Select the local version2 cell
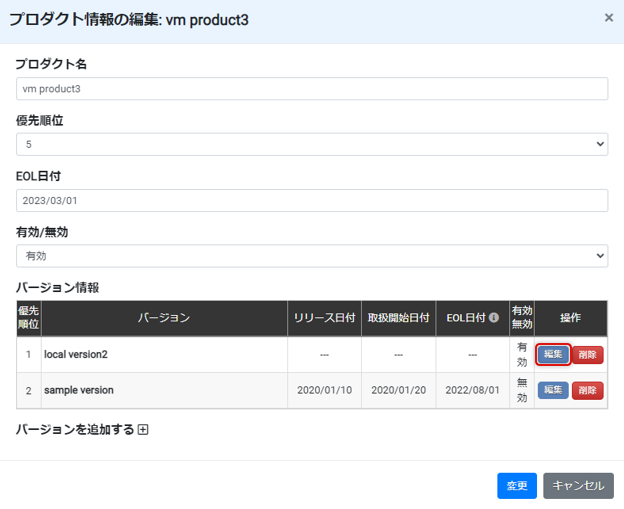This screenshot has width=624, height=509. [x=164, y=355]
